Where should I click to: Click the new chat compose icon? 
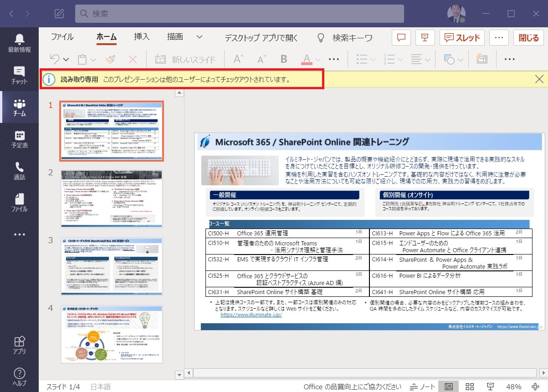coord(59,14)
